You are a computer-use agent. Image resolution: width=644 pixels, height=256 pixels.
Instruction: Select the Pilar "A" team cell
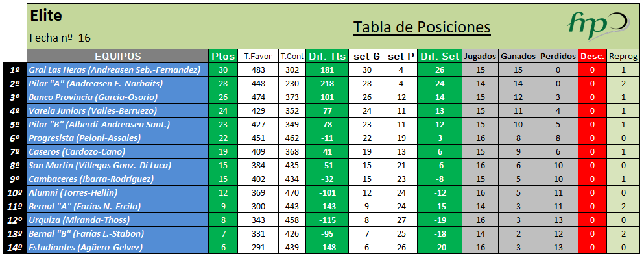pyautogui.click(x=118, y=84)
